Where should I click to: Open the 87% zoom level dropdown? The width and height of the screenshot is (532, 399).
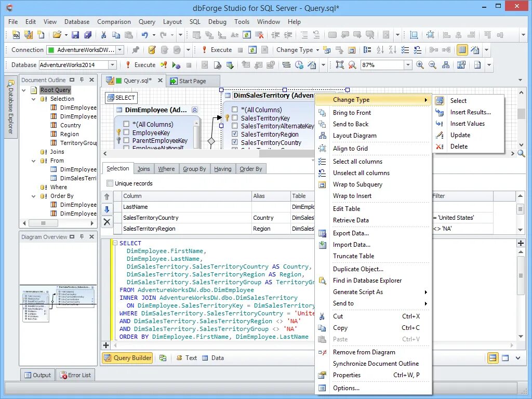[408, 65]
